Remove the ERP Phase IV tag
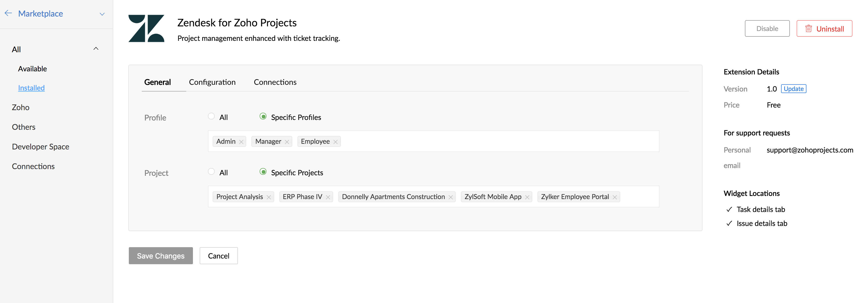The height and width of the screenshot is (303, 868). (328, 197)
